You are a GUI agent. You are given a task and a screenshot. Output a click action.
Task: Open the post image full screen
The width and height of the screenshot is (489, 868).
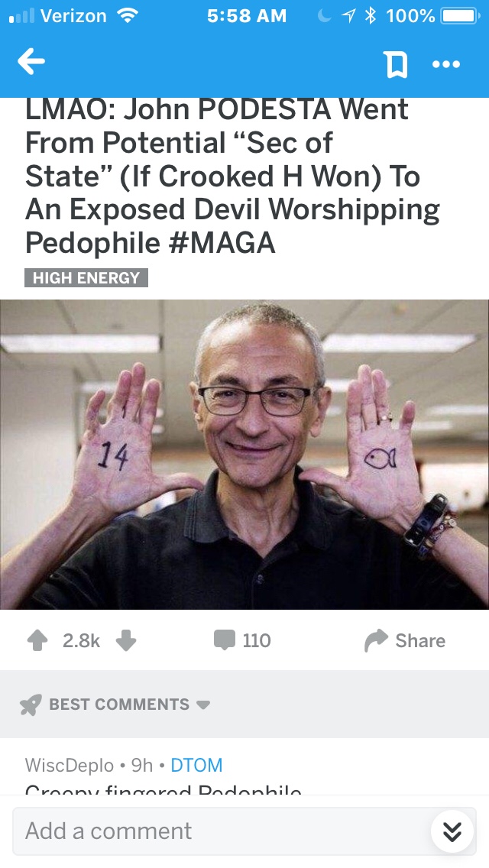244,455
